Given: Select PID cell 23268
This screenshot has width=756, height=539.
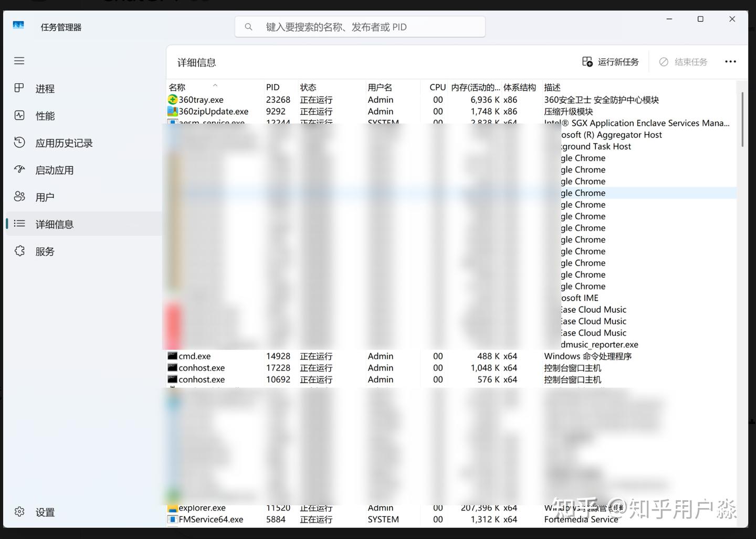Looking at the screenshot, I should (x=278, y=100).
